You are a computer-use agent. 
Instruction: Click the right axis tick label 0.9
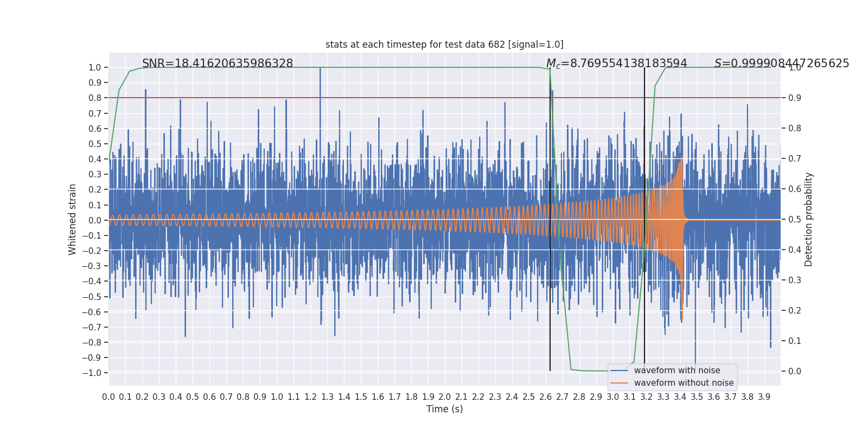click(795, 98)
